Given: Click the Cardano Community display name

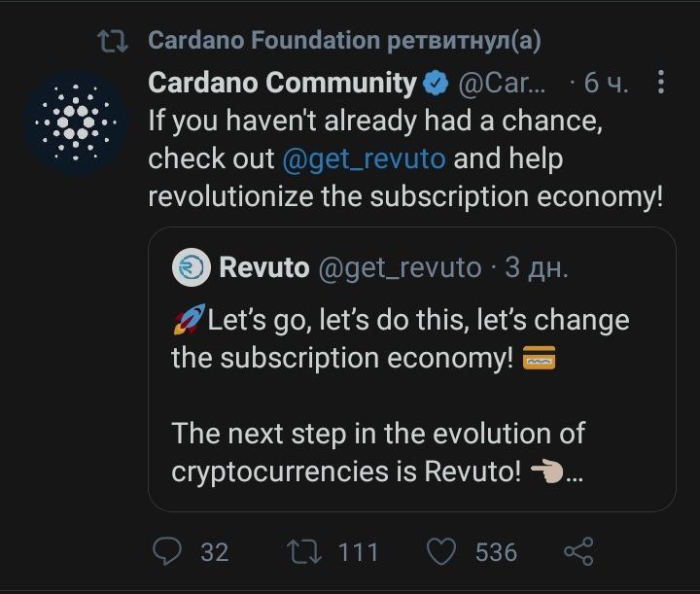Looking at the screenshot, I should [x=282, y=84].
